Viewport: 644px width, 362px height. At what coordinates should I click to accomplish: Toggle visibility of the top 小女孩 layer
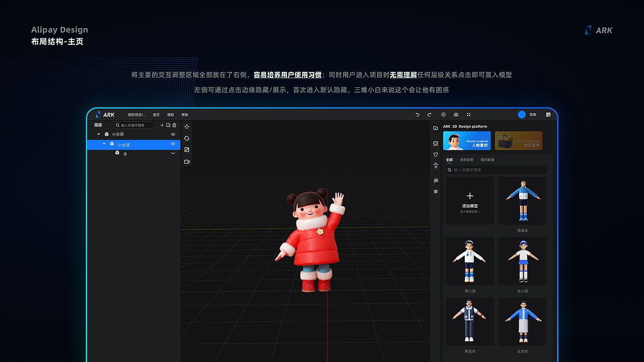(x=173, y=134)
